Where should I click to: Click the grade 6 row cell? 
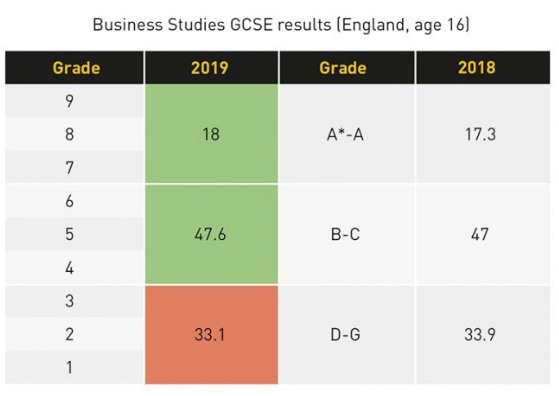click(75, 201)
